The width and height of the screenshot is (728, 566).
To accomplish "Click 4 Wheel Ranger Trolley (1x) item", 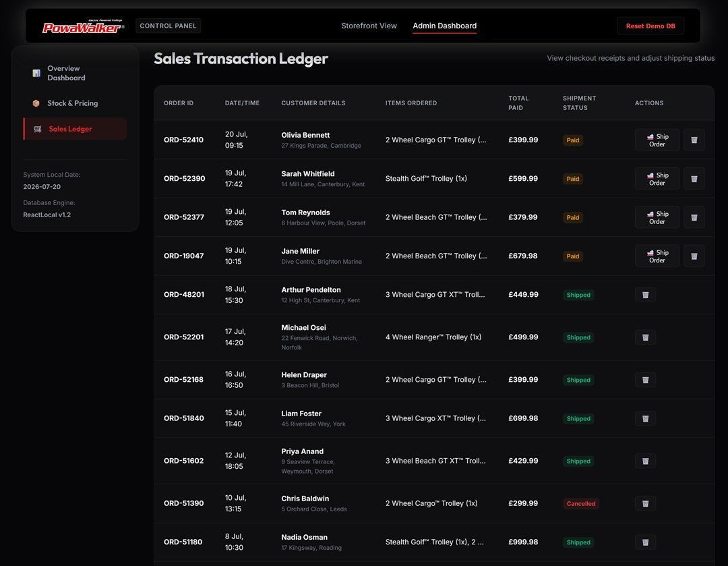I will [x=433, y=337].
